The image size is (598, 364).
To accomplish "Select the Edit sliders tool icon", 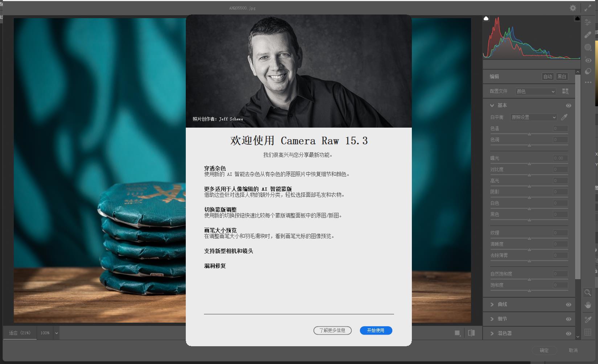I will (588, 22).
